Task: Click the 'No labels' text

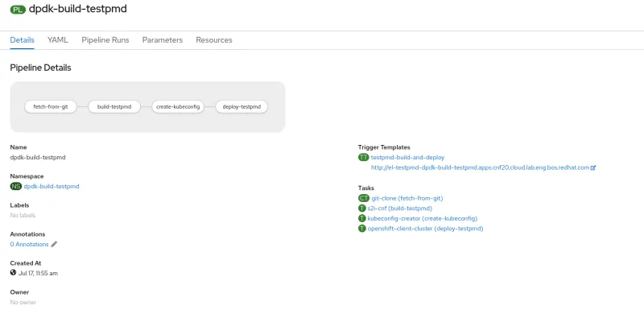Action: pos(23,215)
